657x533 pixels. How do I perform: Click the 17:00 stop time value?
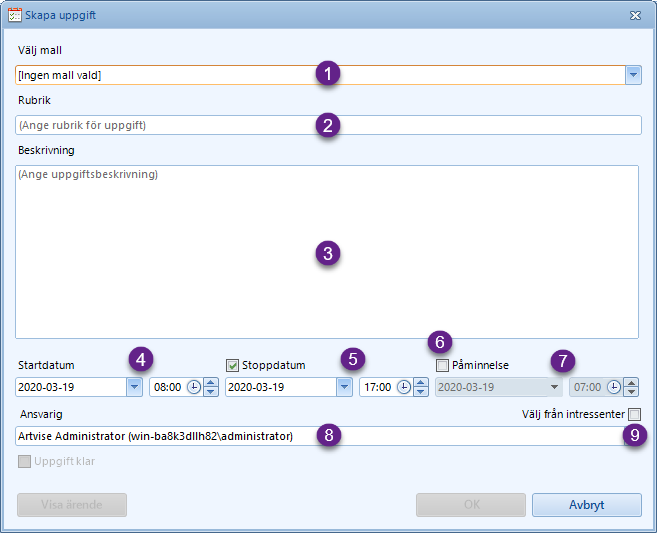[378, 387]
